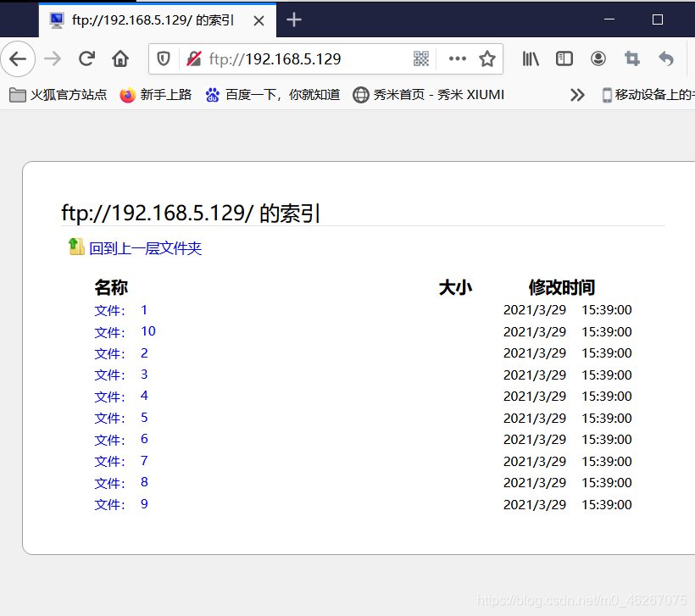Open file link 文件: 9
The width and height of the screenshot is (695, 616).
(x=121, y=504)
